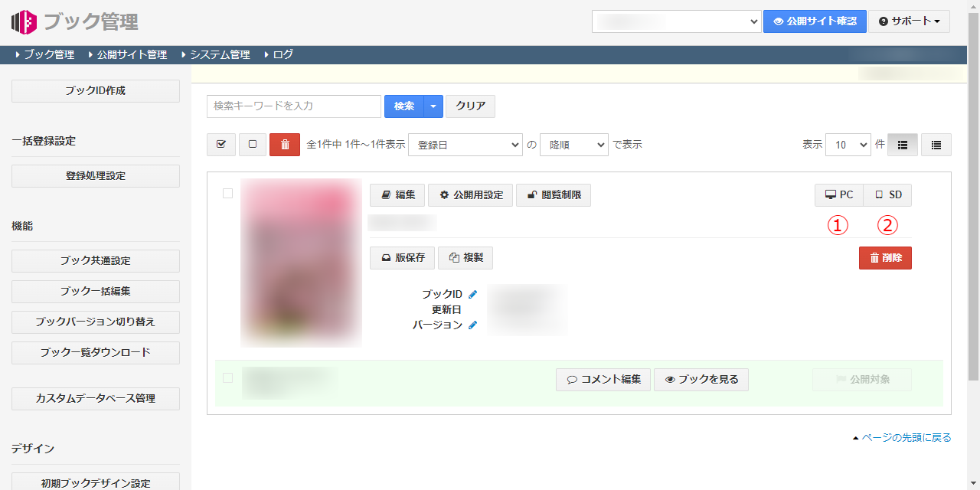The image size is (980, 490).
Task: Click the deselect-all empty square icon button
Action: pos(252,145)
